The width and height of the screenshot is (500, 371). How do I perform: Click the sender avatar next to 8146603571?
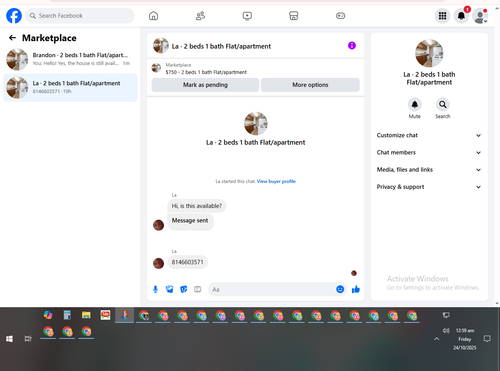[158, 263]
